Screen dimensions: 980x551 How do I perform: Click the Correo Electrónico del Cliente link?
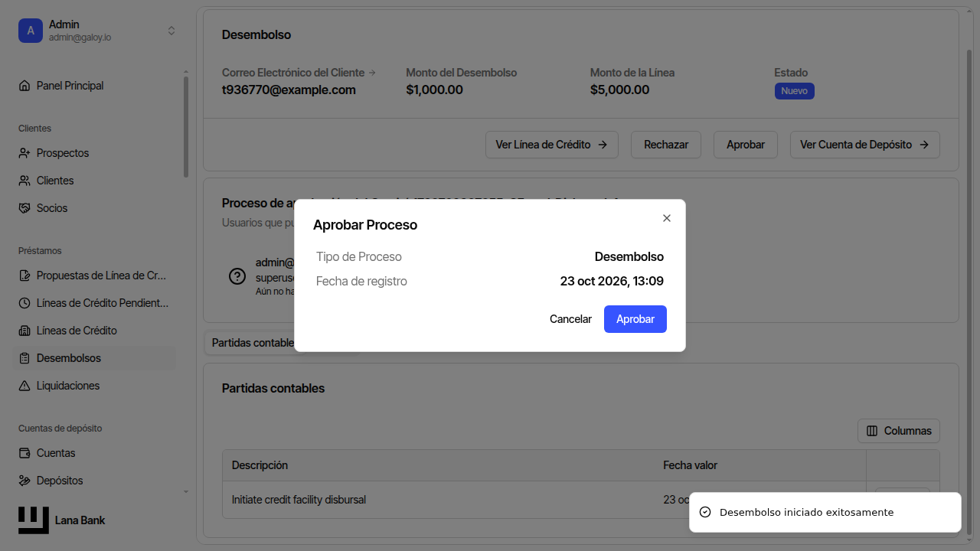click(299, 73)
